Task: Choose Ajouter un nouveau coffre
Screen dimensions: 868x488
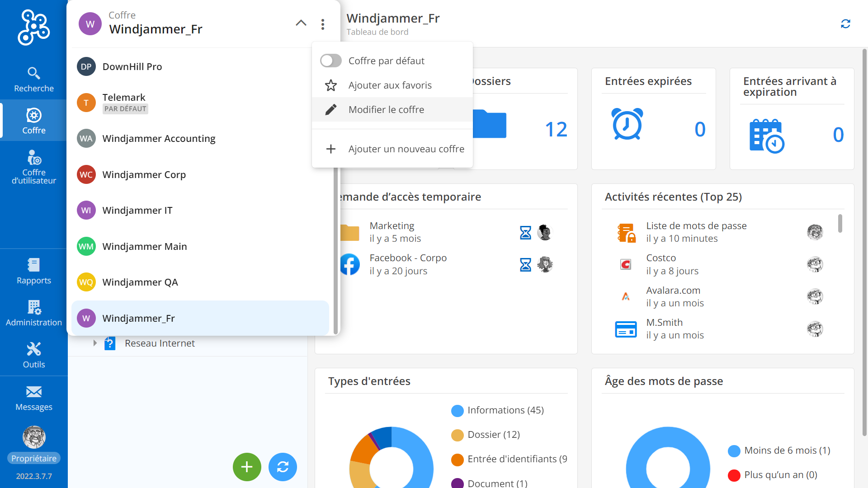Action: (406, 149)
